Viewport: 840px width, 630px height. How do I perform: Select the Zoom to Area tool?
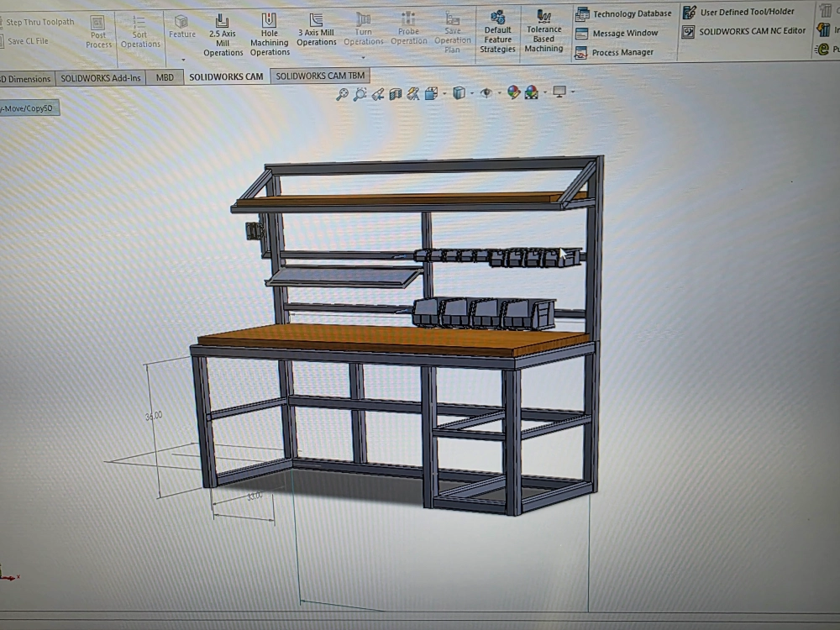[360, 94]
